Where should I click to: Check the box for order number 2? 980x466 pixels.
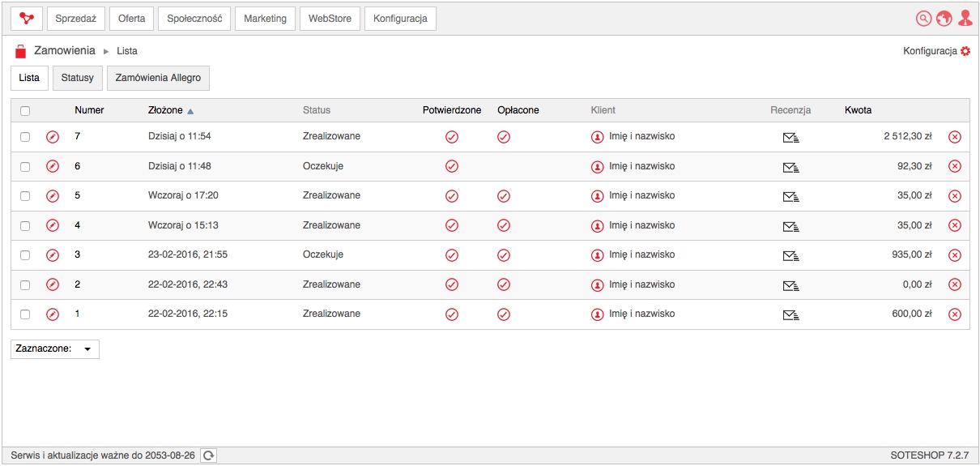(x=25, y=284)
